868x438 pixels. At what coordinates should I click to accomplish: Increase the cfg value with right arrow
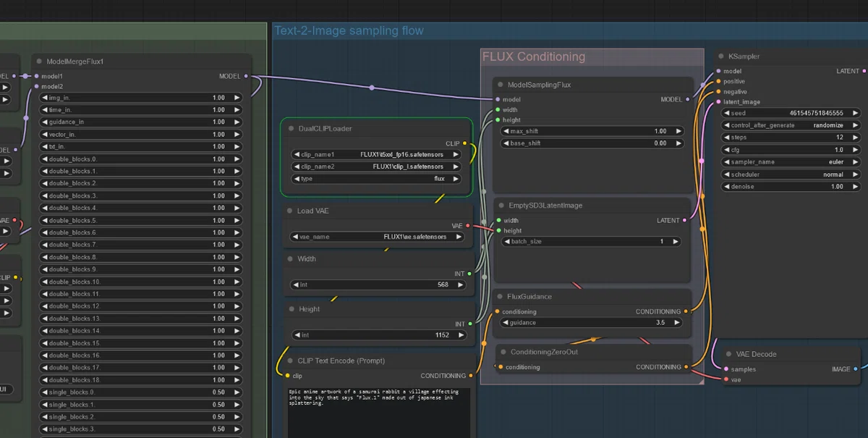pyautogui.click(x=856, y=150)
